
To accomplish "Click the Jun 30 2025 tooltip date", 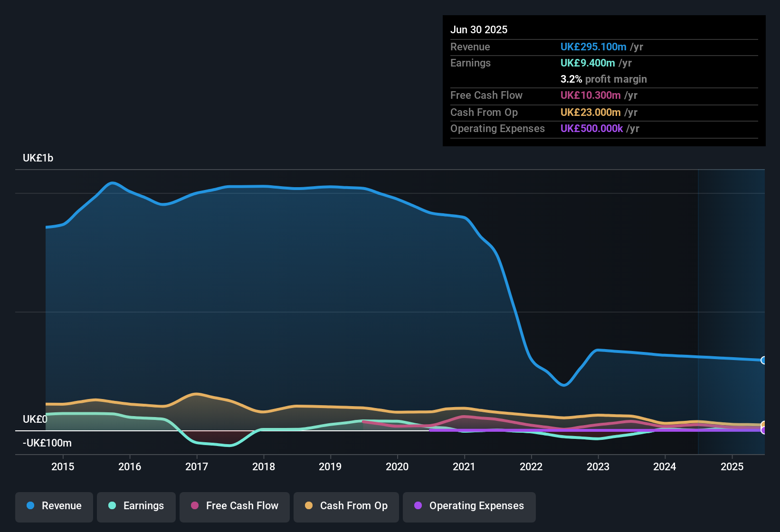I will tap(479, 29).
